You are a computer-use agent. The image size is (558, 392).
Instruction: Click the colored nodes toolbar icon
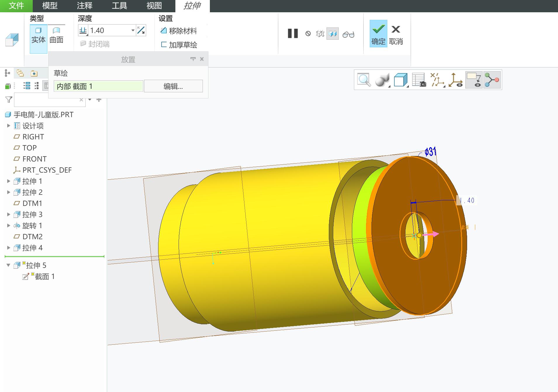click(x=492, y=80)
